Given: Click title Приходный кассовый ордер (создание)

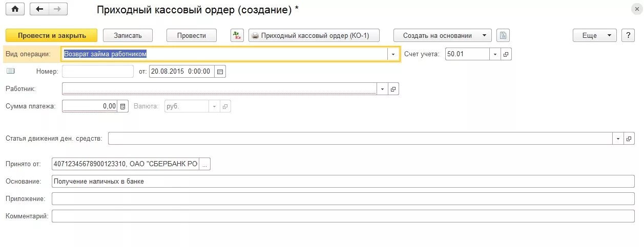Looking at the screenshot, I should pos(198,9).
